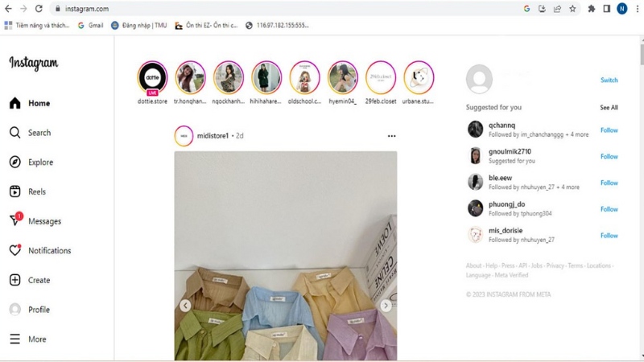Bookmark this page with the star icon
The image size is (644, 362).
572,9
